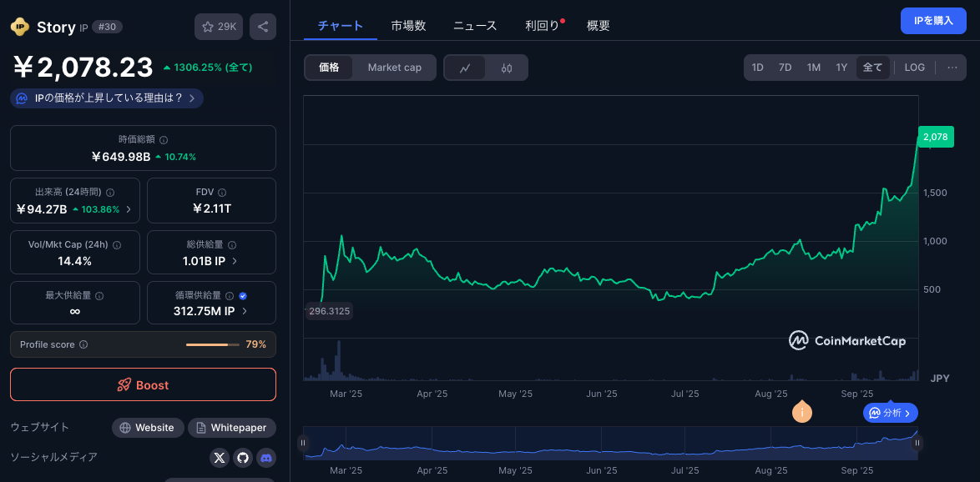Image resolution: width=980 pixels, height=482 pixels.
Task: Click info icon beside 最大供給量
Action: coord(99,296)
